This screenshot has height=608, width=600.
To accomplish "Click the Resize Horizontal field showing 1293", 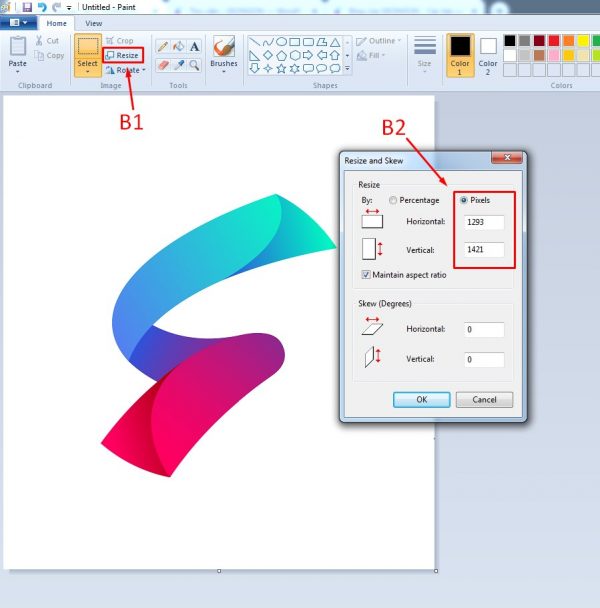I will pos(484,222).
